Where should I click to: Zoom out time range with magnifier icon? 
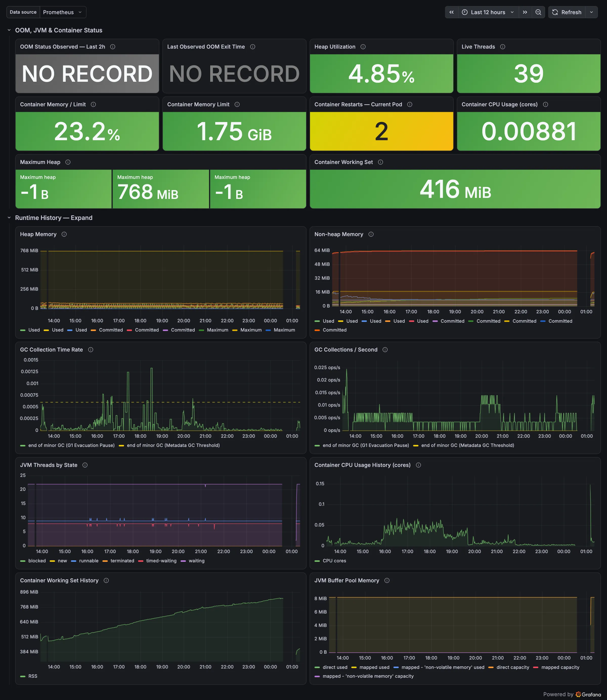click(x=538, y=12)
